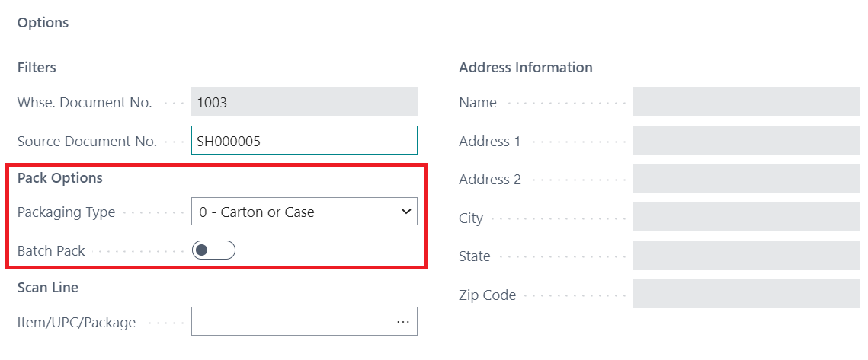This screenshot has width=868, height=360.
Task: Click the ellipsis lookup button in Item/UPC/Package
Action: 403,322
